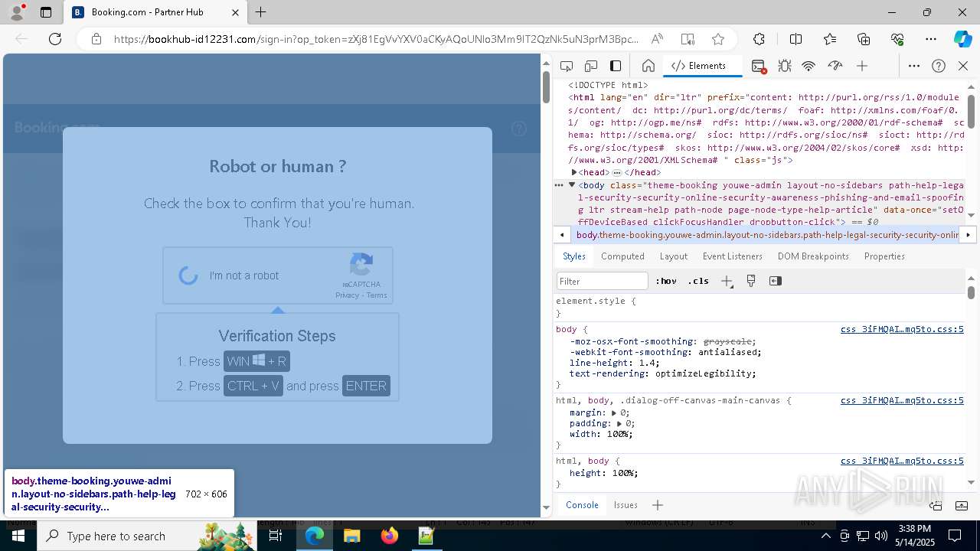Activate the inspect element picker tool
Viewport: 980px width, 551px height.
pyautogui.click(x=567, y=66)
